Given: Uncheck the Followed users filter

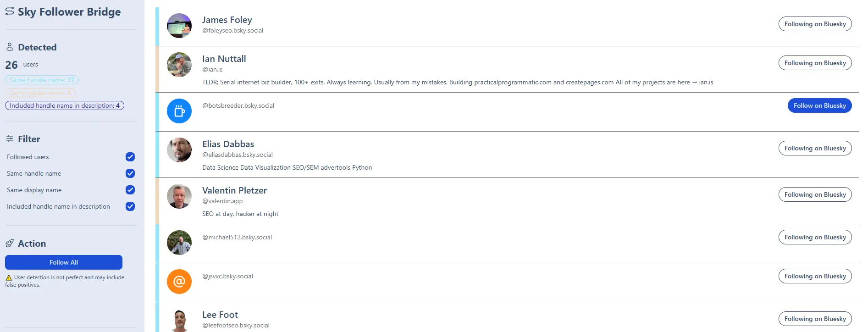Looking at the screenshot, I should pos(130,157).
